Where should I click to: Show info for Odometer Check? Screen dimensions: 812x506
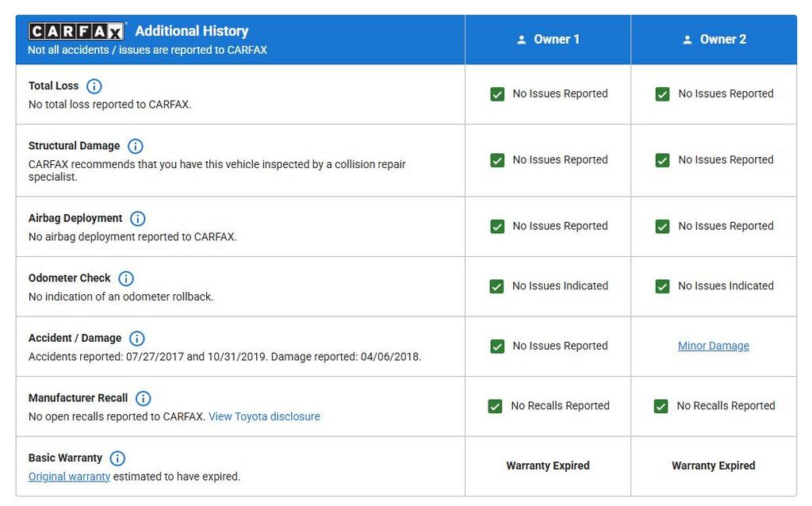[x=126, y=278]
